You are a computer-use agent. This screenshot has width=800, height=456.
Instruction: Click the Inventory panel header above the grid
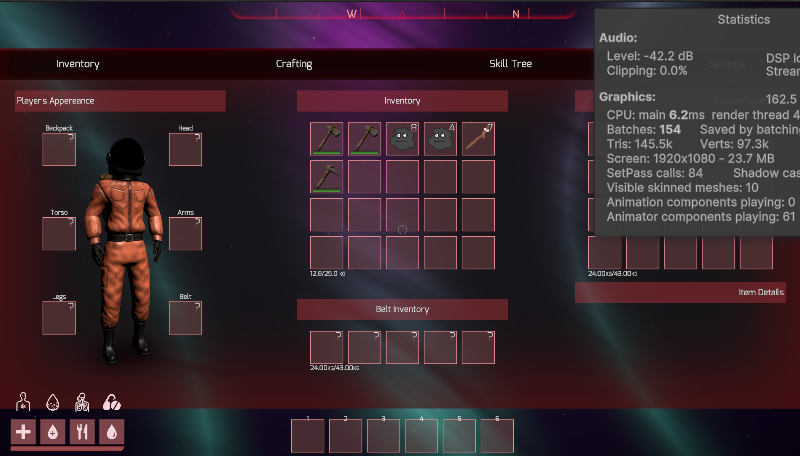tap(403, 101)
